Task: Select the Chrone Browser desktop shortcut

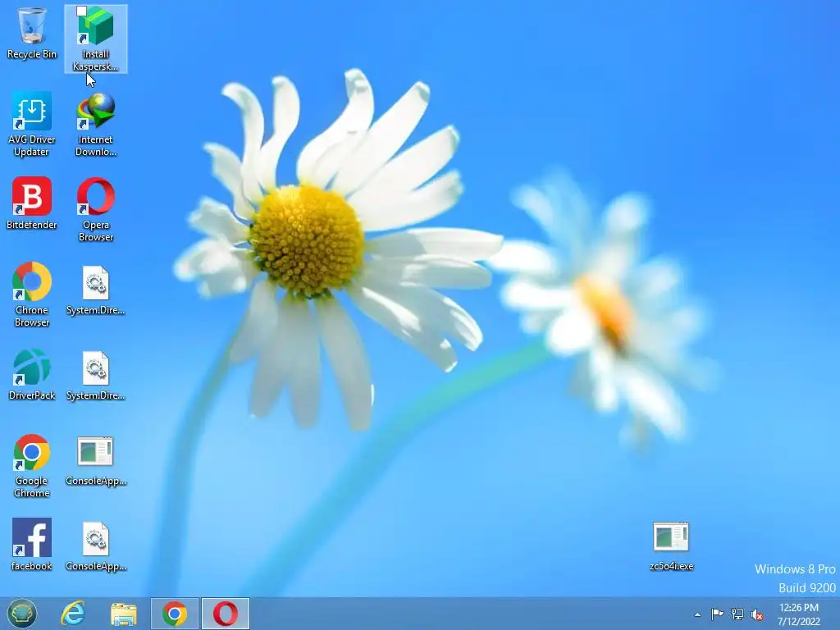Action: [x=32, y=294]
